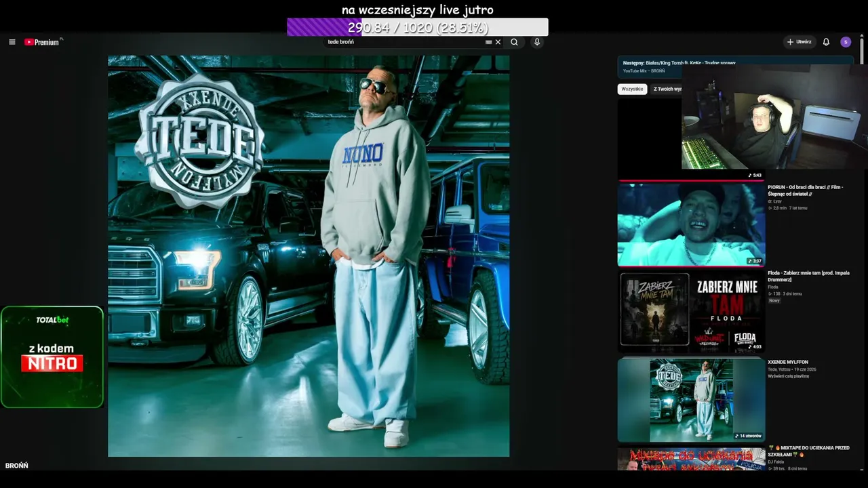Open the 'Mixtape do uciekania' thumbnail
Screen dimensions: 868x488
coord(691,459)
